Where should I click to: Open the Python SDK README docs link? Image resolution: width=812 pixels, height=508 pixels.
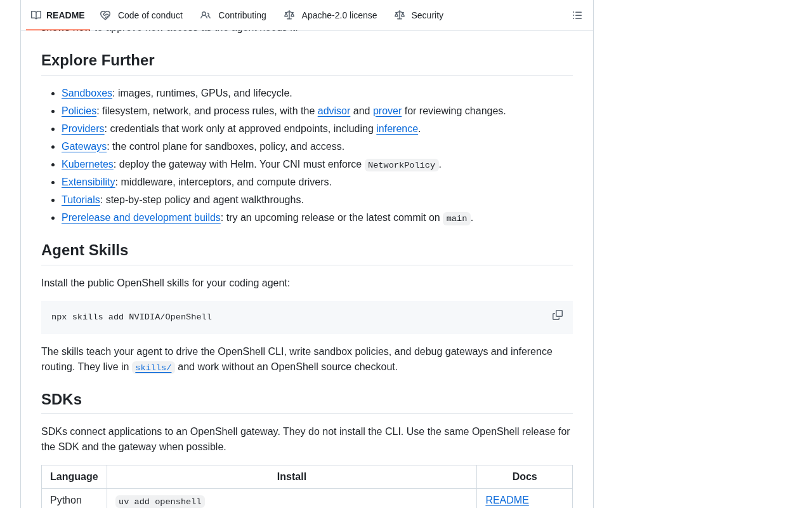pos(507,500)
